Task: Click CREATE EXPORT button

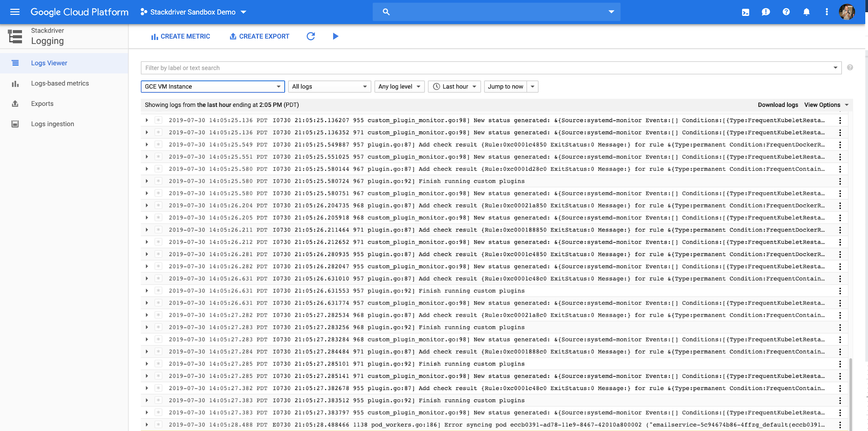Action: [259, 36]
